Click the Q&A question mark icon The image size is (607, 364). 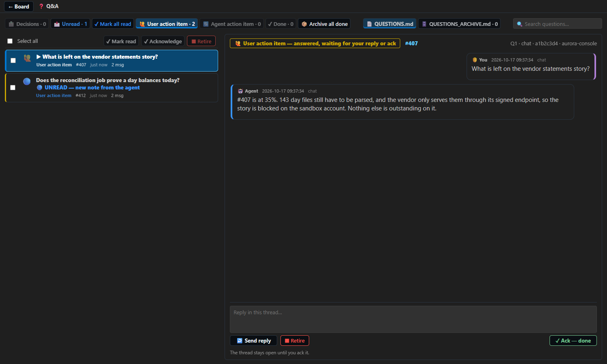[x=41, y=6]
